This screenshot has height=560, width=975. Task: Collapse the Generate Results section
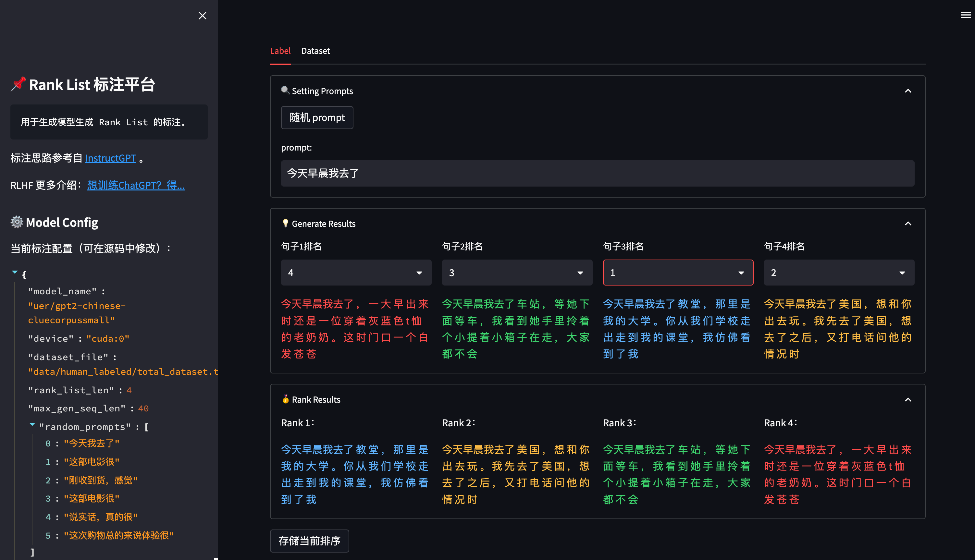pos(908,224)
